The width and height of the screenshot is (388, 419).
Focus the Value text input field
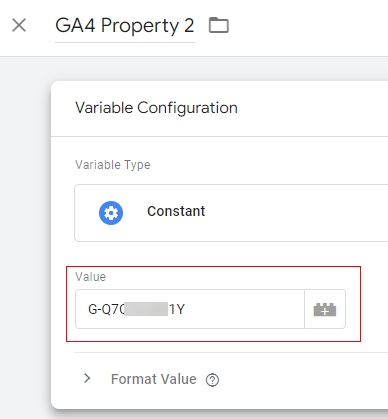(190, 309)
